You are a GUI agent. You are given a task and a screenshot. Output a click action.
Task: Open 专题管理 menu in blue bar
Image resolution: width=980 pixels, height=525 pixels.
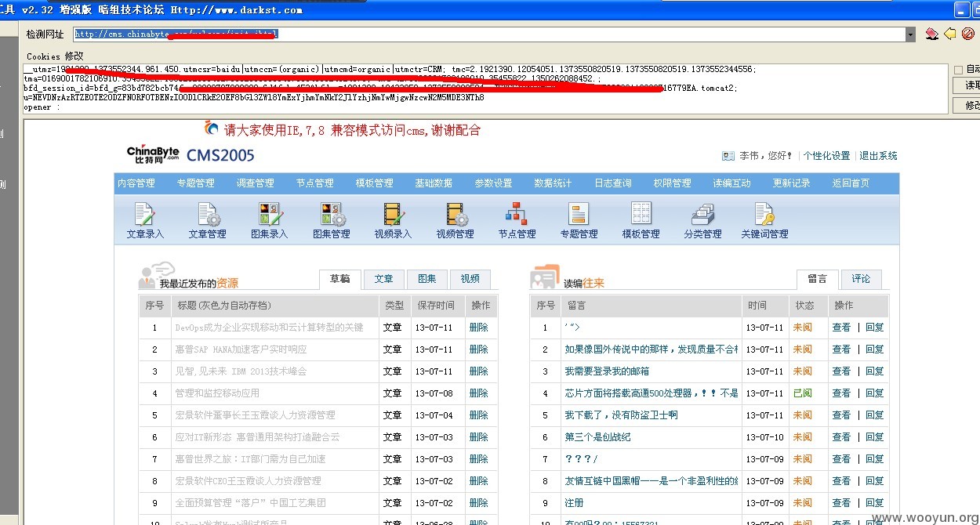click(196, 183)
